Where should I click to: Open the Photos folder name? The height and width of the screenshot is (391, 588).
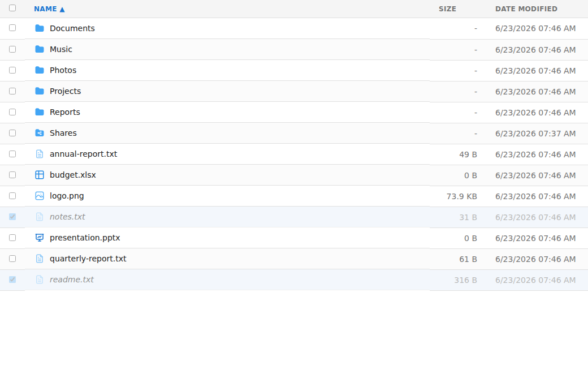[x=63, y=70]
